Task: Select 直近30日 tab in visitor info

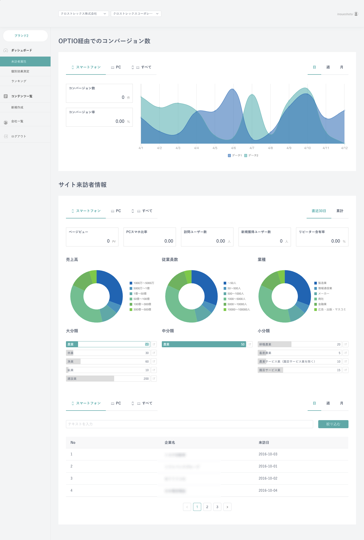Action: [319, 211]
